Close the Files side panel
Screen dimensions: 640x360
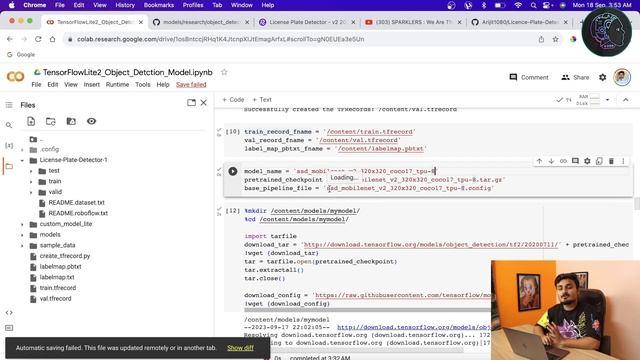pos(204,103)
